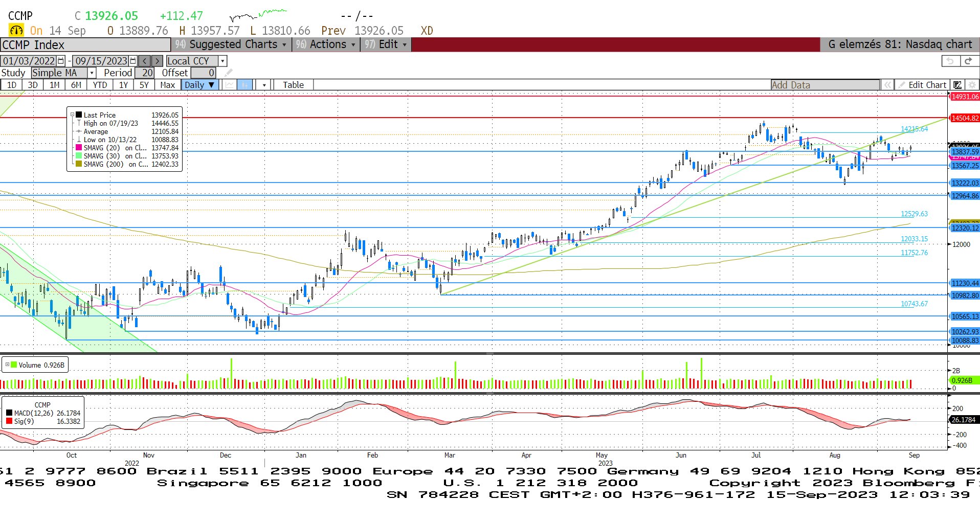Open the end date calendar picker
980x523 pixels.
pos(133,61)
